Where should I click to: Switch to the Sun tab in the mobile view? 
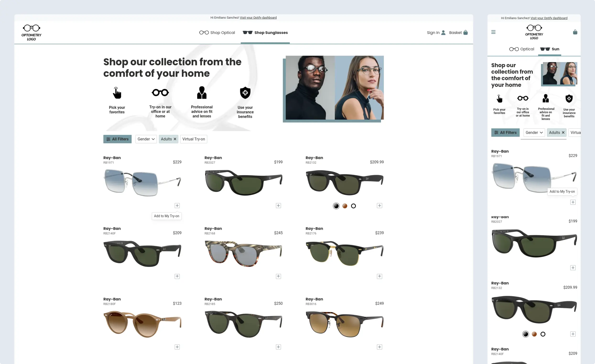coord(550,49)
